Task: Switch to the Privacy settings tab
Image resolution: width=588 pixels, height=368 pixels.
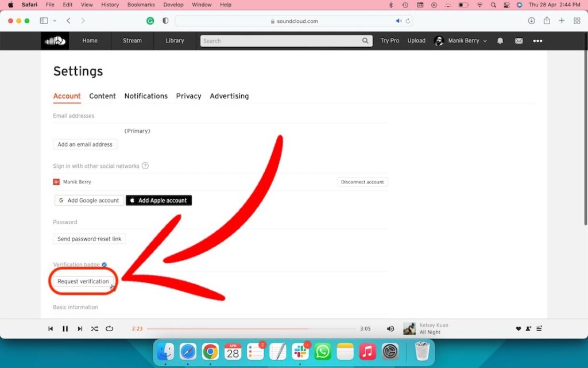Action: [x=188, y=96]
